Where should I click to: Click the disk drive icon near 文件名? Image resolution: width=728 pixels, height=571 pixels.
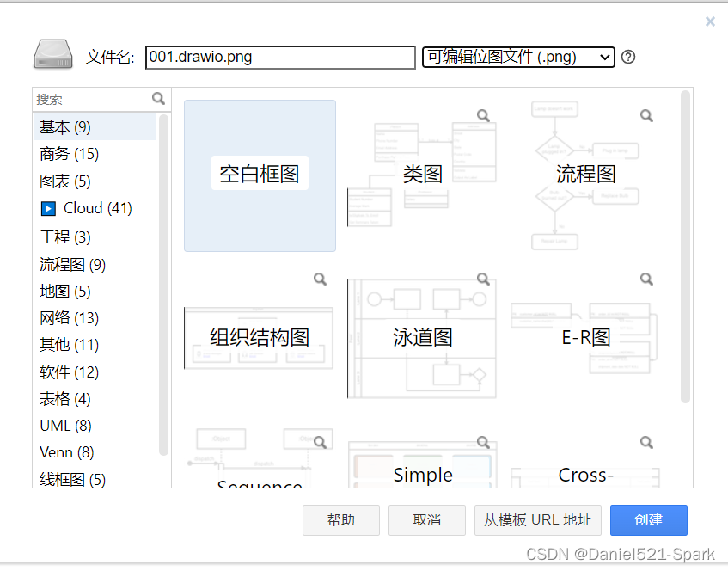click(51, 53)
